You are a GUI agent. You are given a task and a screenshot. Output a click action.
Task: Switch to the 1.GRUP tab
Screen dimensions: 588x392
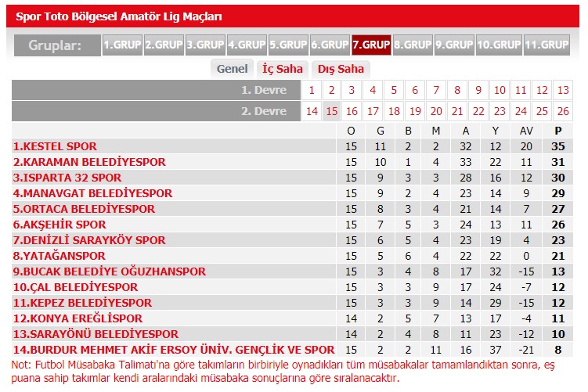(x=122, y=45)
